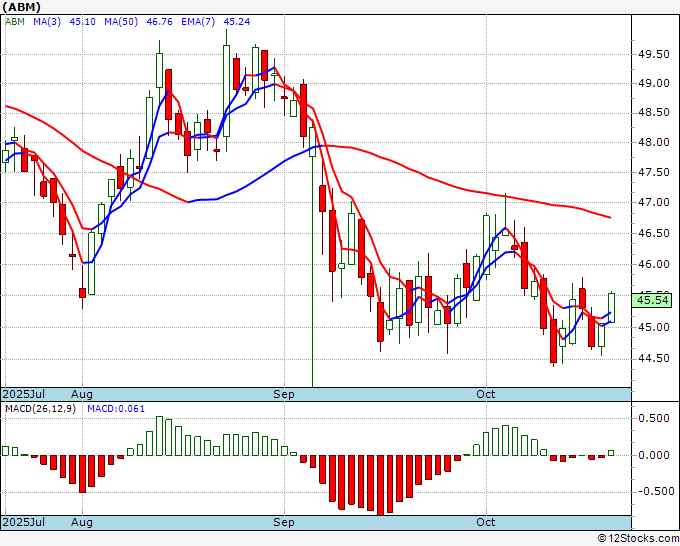680x546 pixels.
Task: Click the last green MACD histogram bar
Action: pos(611,453)
